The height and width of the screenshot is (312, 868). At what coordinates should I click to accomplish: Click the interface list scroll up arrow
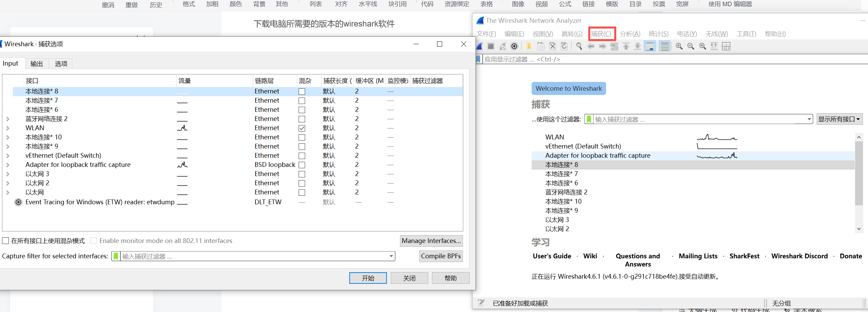click(859, 137)
